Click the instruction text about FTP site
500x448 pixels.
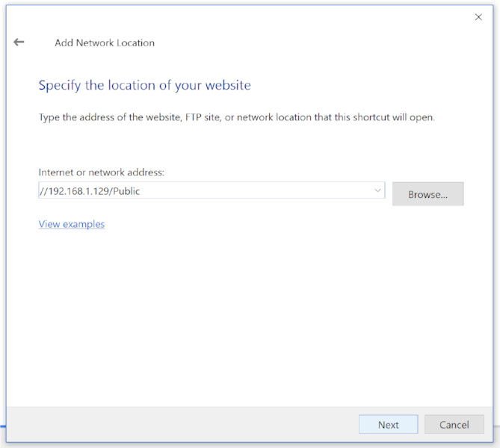[236, 118]
